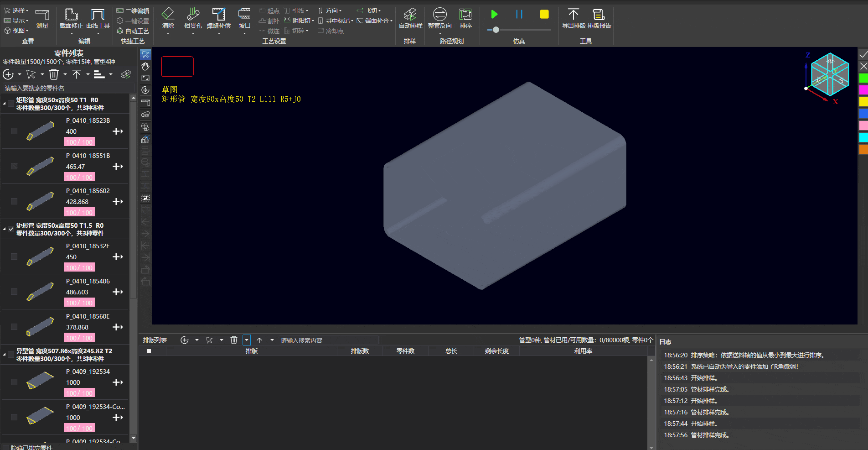868x450 pixels.
Task: Check the 矩形管 50x50 T1 R0 group checkbox
Action: (x=11, y=104)
